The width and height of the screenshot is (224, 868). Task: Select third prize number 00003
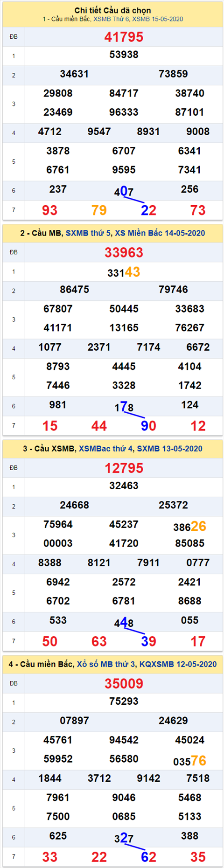coord(58,543)
